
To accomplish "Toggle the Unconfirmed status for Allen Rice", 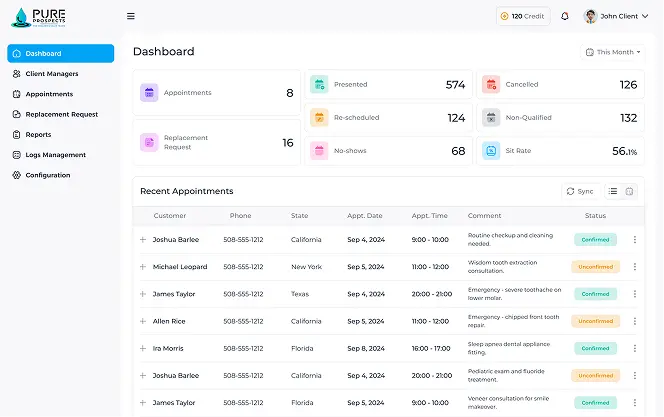I will coord(595,321).
